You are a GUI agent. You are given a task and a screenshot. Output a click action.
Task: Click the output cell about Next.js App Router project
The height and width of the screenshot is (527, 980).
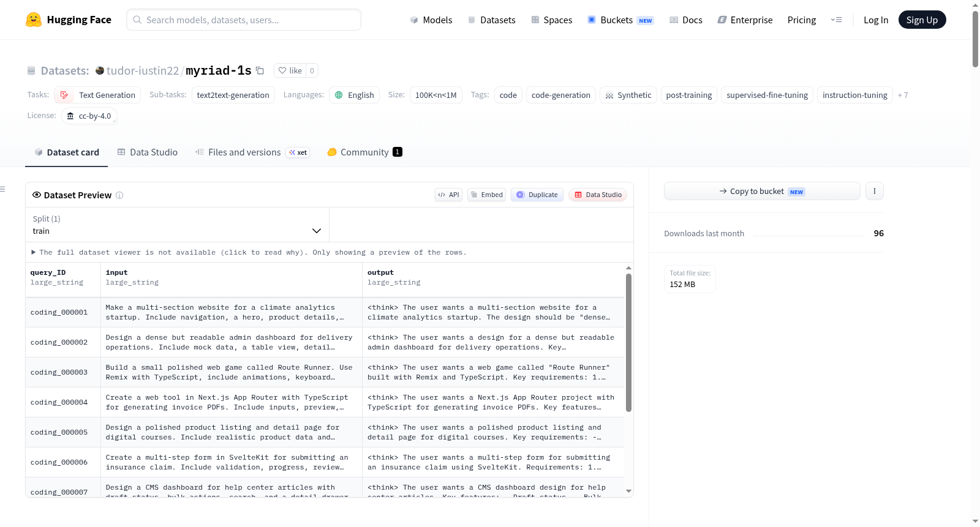tap(493, 402)
